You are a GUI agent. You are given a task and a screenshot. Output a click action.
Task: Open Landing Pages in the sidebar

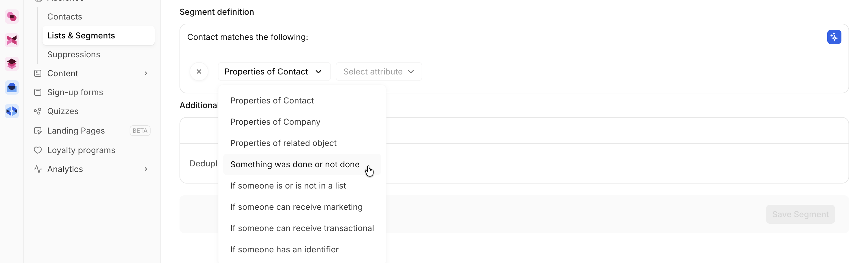pos(76,131)
